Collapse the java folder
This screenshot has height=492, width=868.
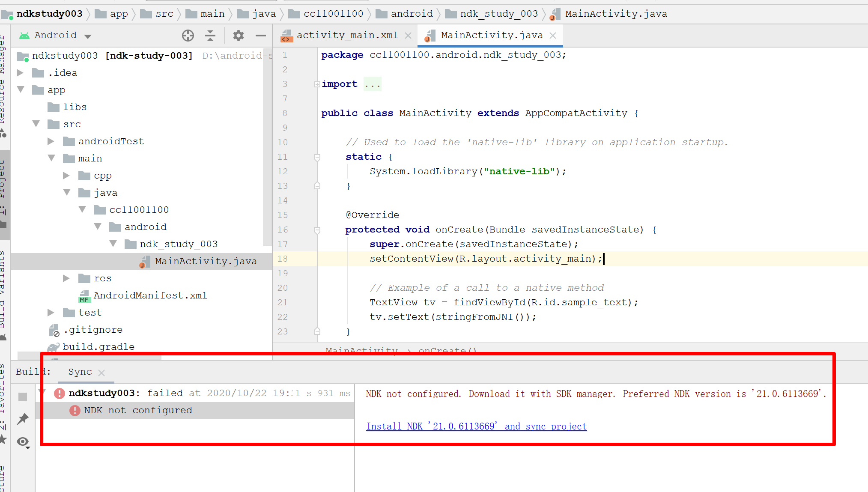[67, 193]
